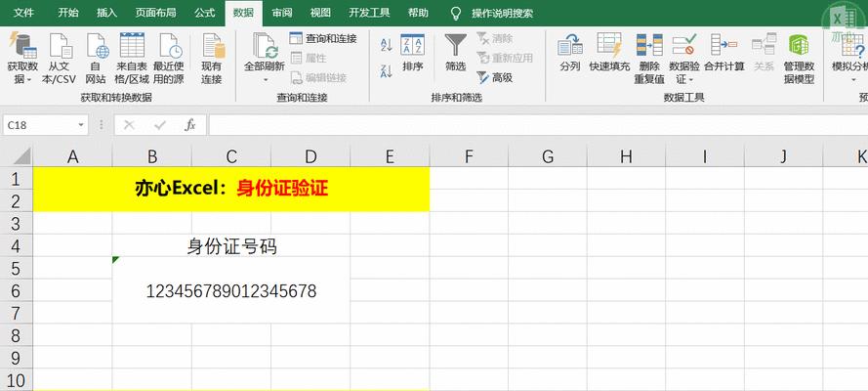The image size is (868, 391).
Task: Sort descending Z to A
Action: point(387,71)
